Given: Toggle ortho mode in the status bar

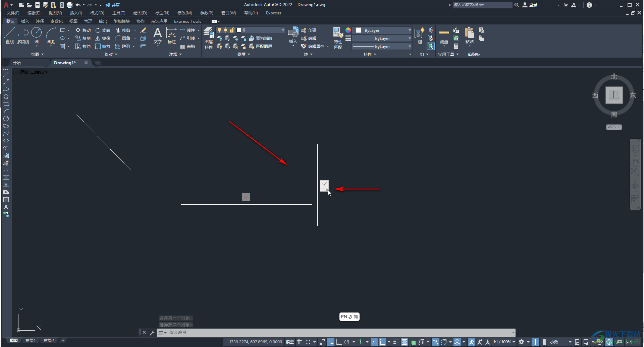Looking at the screenshot, I should pyautogui.click(x=339, y=342).
